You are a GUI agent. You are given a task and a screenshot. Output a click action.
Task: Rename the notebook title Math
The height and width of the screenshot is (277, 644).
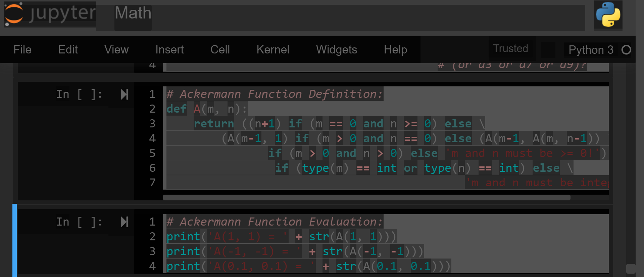[x=133, y=13]
